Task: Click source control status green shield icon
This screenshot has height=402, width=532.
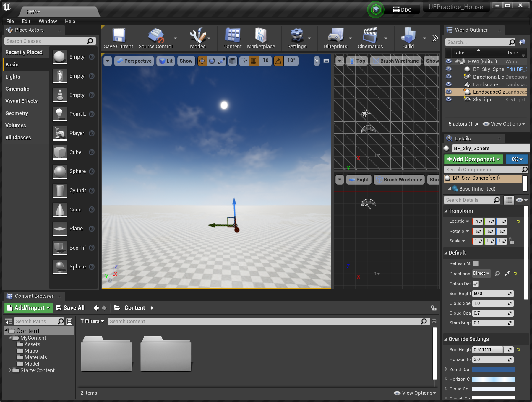Action: pyautogui.click(x=376, y=10)
